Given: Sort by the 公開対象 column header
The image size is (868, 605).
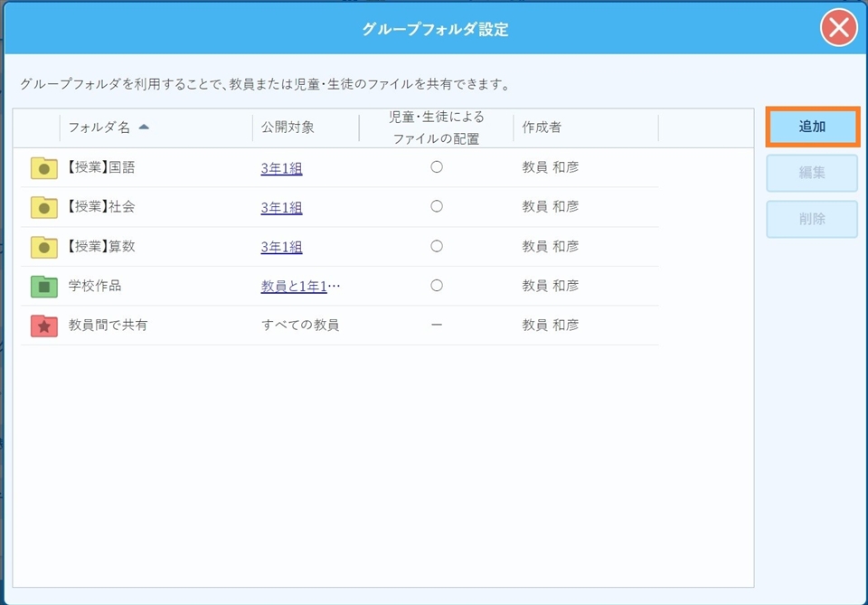Looking at the screenshot, I should click(x=288, y=128).
